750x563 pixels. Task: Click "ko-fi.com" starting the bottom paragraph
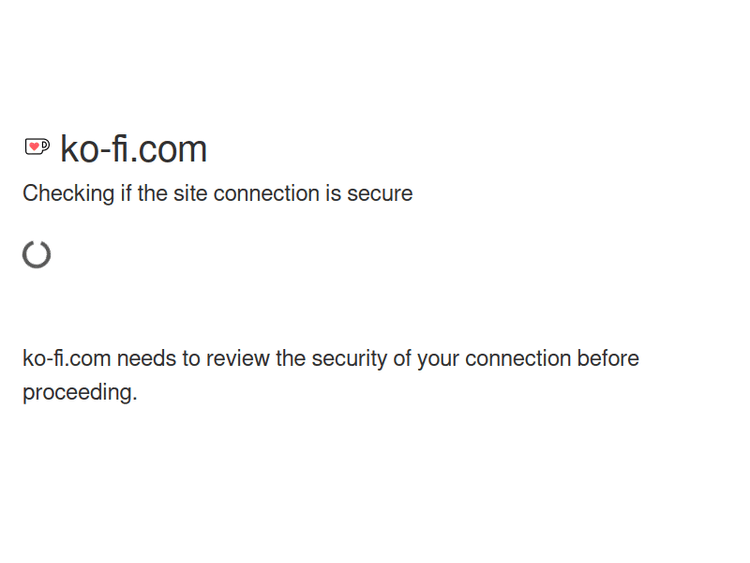(x=66, y=358)
